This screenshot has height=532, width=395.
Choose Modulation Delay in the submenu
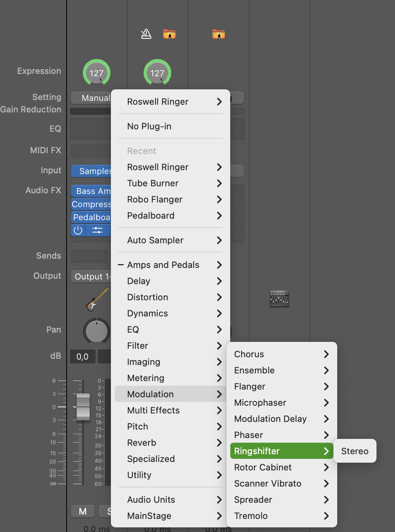(282, 419)
